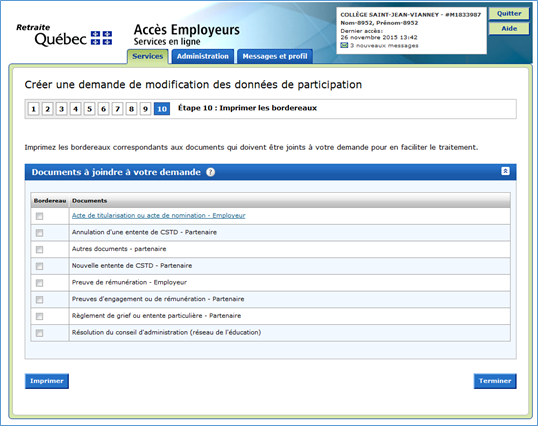Check Résolution du conseil d'administration box
The image size is (538, 426).
tap(39, 333)
